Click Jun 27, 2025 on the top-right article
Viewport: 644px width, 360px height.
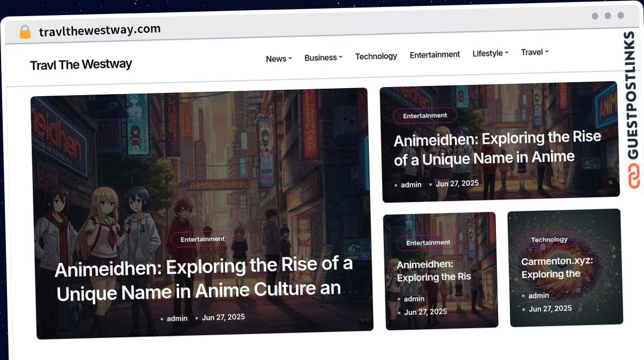(458, 183)
